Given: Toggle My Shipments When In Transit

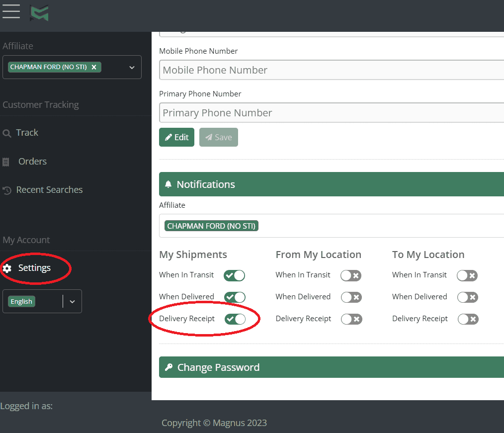Looking at the screenshot, I should tap(234, 275).
